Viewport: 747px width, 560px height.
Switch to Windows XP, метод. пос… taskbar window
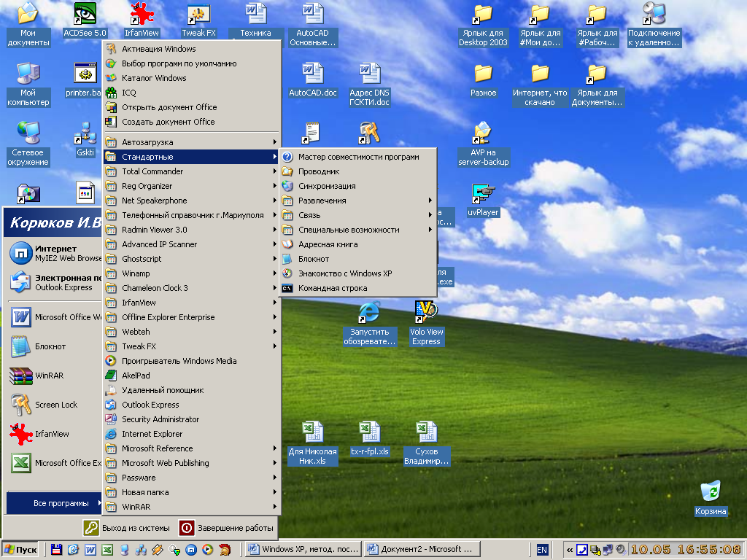pyautogui.click(x=303, y=550)
